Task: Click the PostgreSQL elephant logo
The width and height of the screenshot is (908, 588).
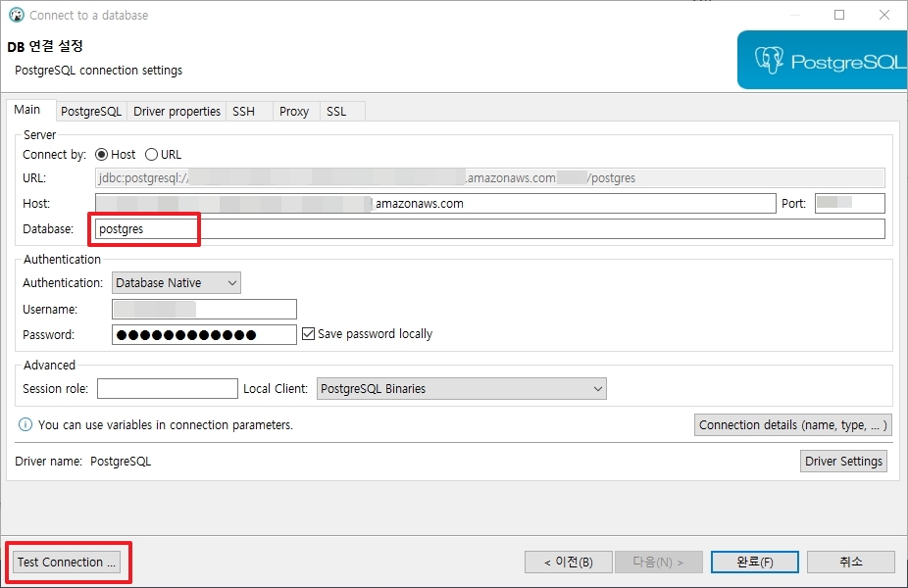Action: (x=769, y=60)
